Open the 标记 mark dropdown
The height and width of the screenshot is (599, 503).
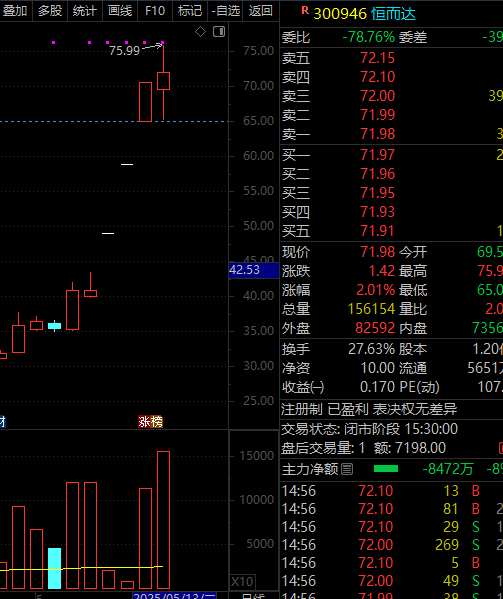click(190, 10)
